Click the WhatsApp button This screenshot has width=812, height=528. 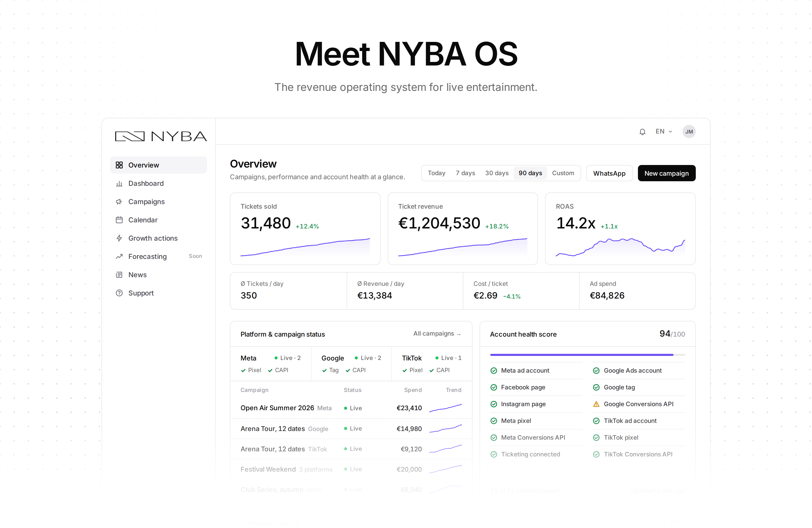click(609, 173)
